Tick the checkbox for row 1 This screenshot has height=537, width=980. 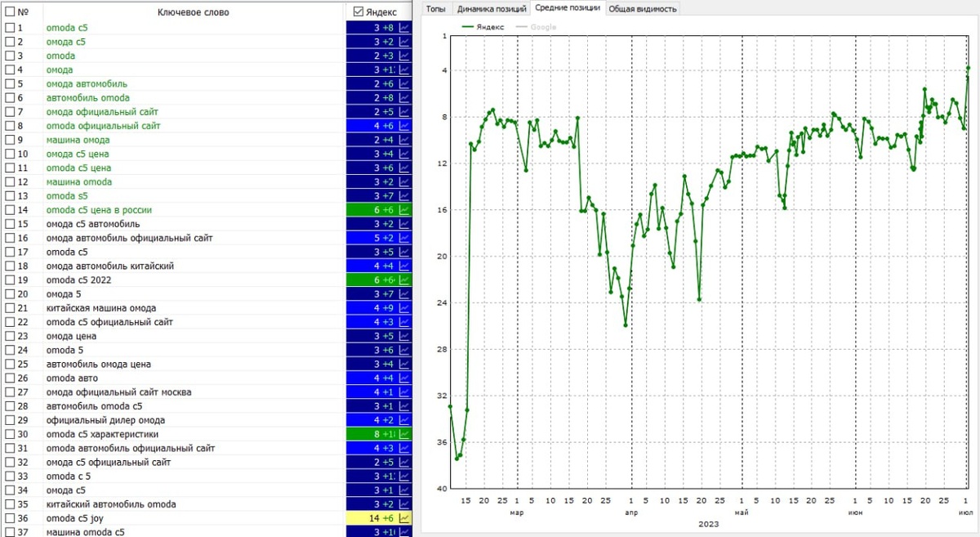(x=10, y=28)
